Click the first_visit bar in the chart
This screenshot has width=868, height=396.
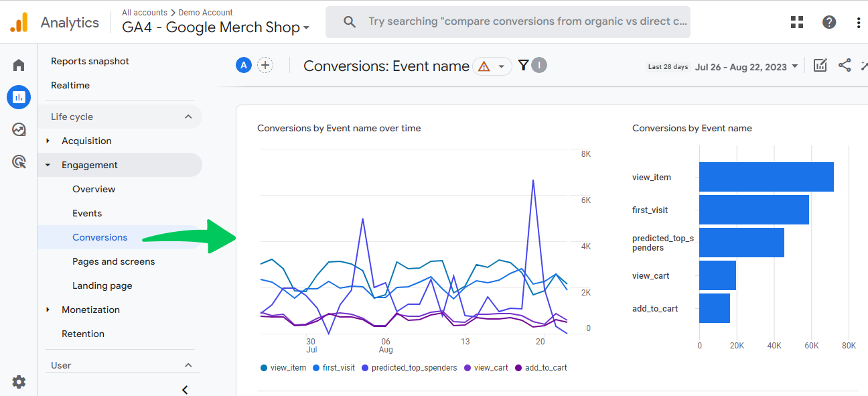point(754,210)
